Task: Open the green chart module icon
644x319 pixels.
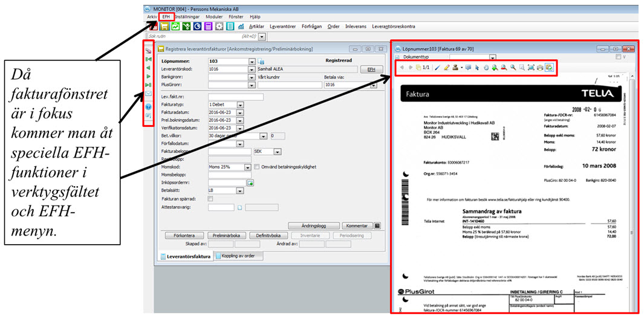Action: coord(176,26)
